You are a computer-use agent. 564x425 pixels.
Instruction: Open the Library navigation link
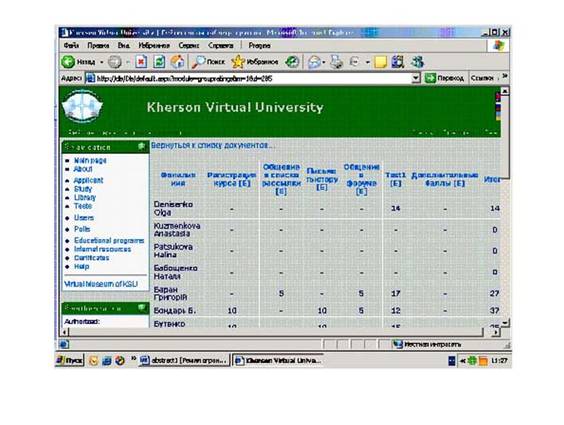pyautogui.click(x=85, y=198)
